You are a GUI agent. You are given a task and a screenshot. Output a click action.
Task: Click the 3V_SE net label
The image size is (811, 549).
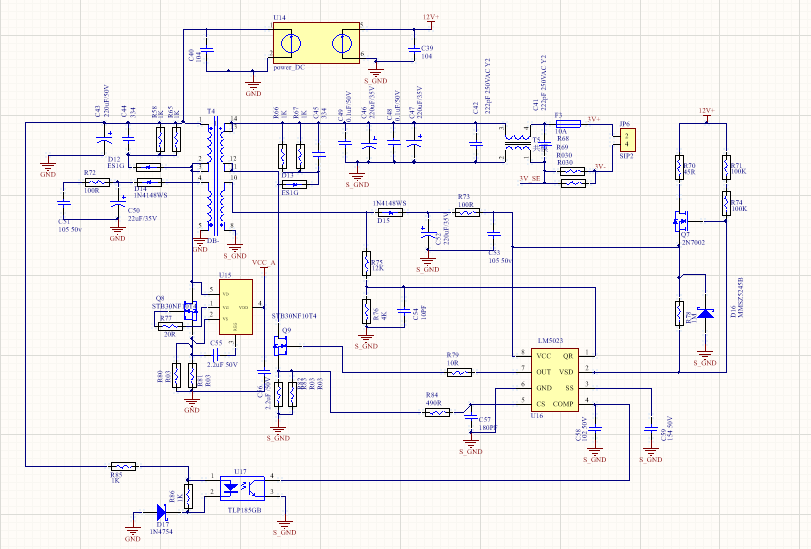(x=530, y=179)
